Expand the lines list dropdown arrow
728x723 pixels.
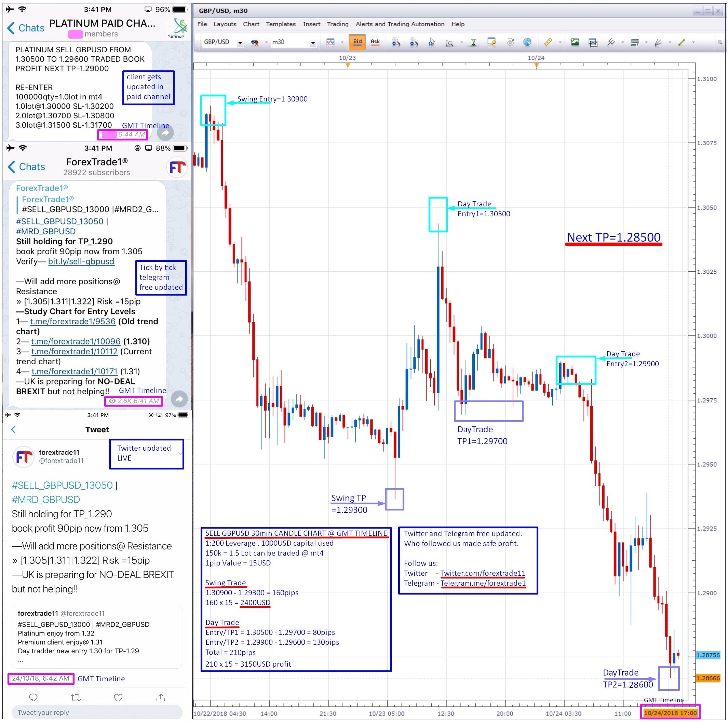(x=646, y=43)
